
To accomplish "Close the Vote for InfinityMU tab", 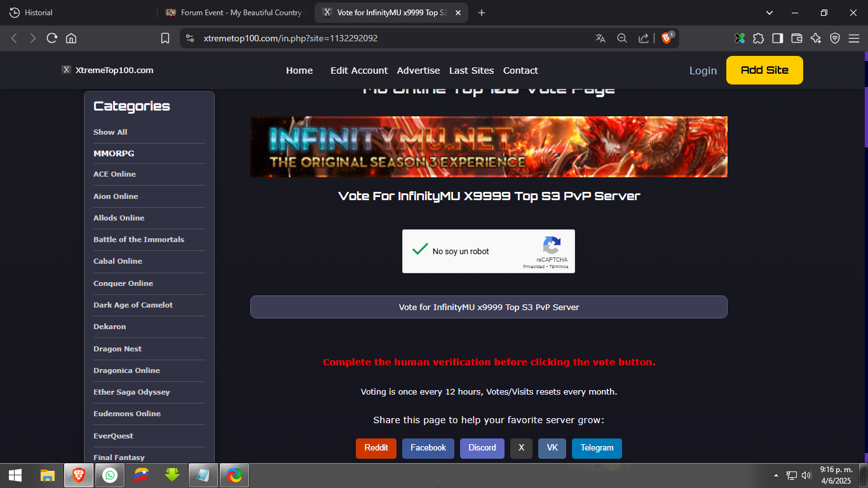I will pos(459,13).
